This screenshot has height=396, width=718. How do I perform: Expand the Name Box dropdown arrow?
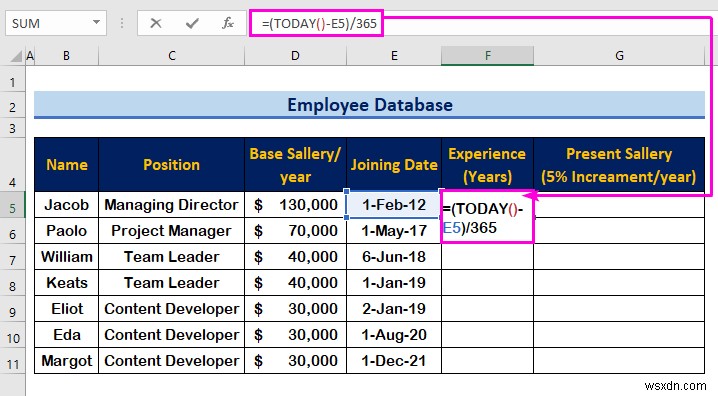point(96,22)
